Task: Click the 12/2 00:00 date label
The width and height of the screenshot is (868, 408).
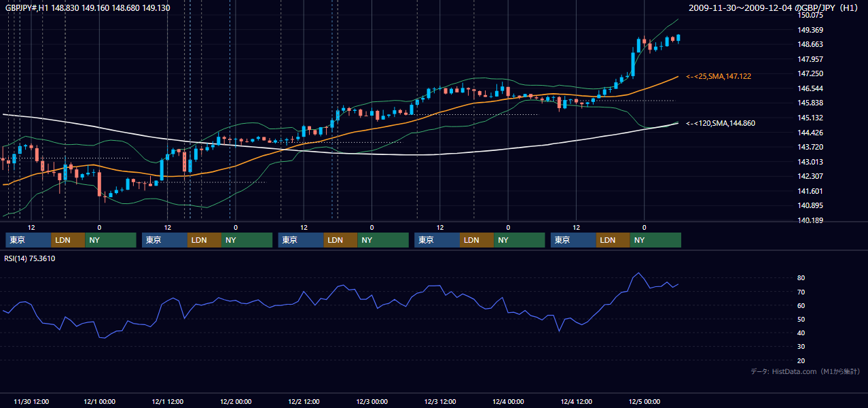Action: click(x=236, y=401)
